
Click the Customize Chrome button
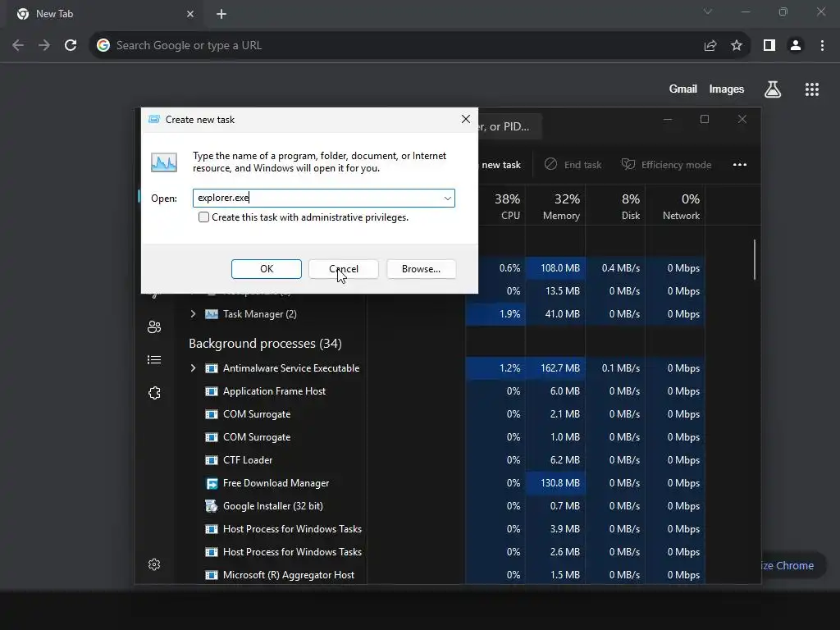pos(793,566)
